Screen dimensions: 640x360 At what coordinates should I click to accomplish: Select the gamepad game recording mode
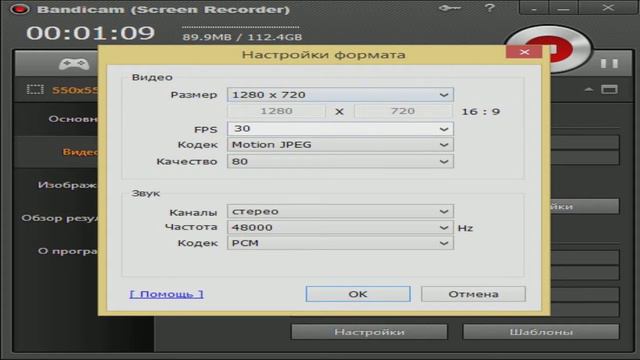[74, 64]
